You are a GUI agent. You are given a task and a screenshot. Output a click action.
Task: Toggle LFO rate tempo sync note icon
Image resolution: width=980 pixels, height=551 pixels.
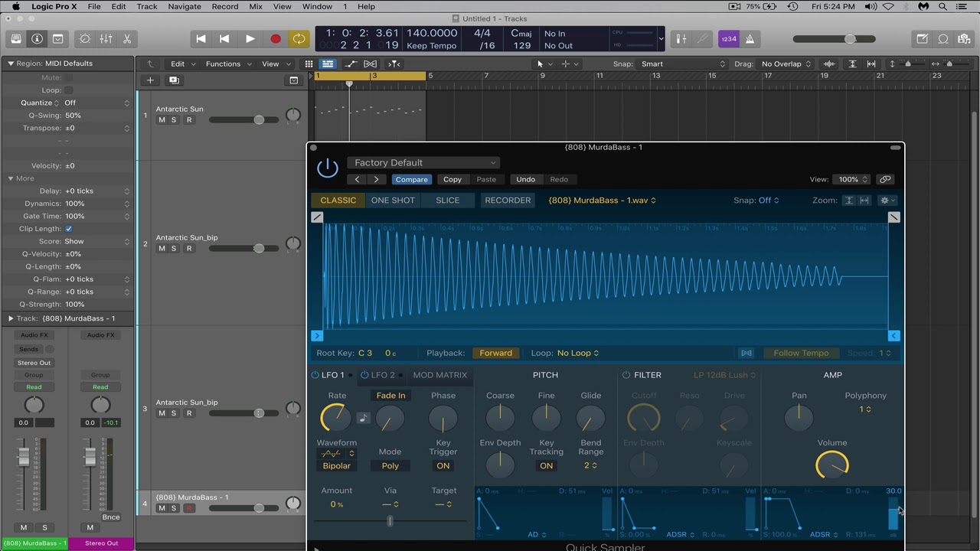pyautogui.click(x=363, y=418)
